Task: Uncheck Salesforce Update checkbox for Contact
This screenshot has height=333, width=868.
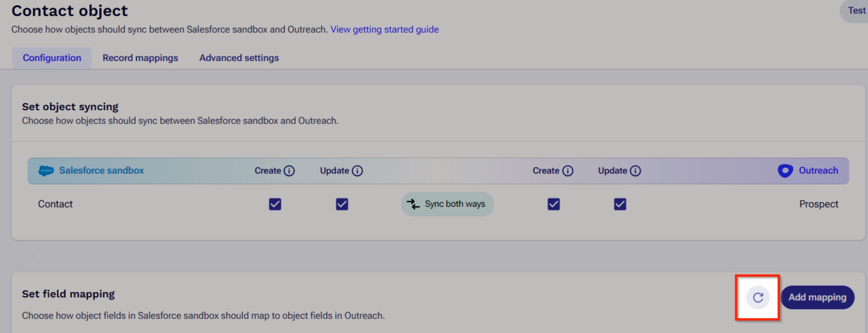Action: pyautogui.click(x=342, y=204)
